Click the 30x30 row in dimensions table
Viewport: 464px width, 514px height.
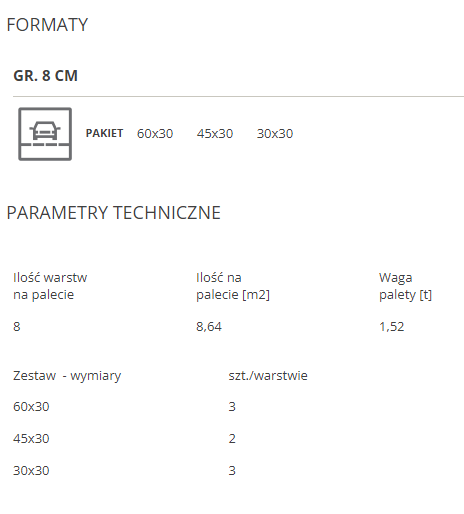click(31, 471)
